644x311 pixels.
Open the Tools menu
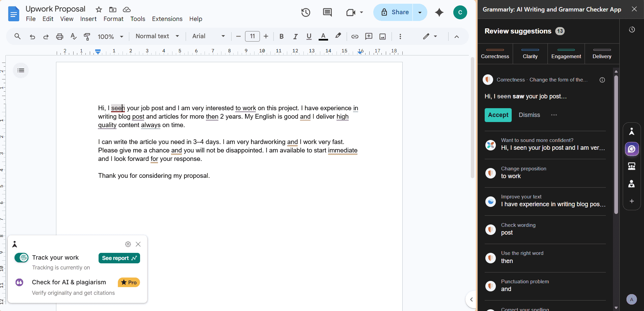click(x=138, y=19)
